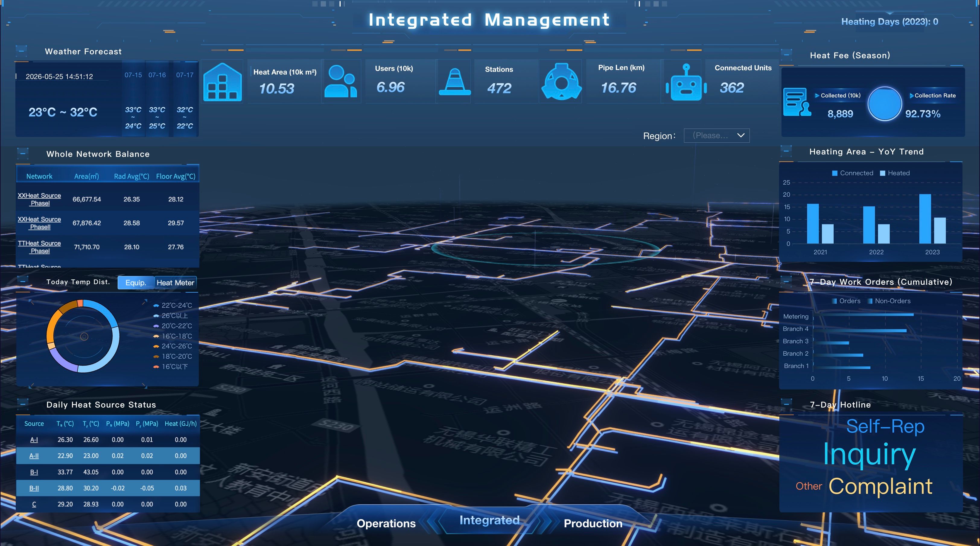Image resolution: width=980 pixels, height=546 pixels.
Task: Click the Collection Rate circle gauge
Action: pos(885,103)
